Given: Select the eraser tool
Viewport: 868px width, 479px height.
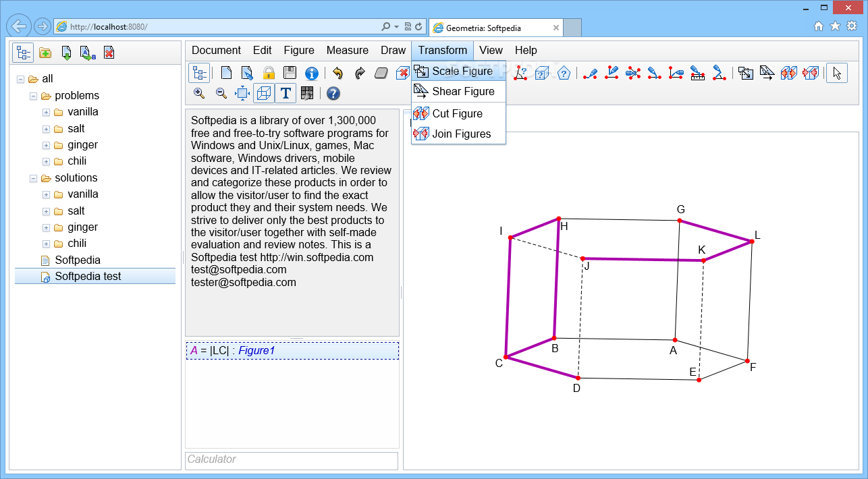Looking at the screenshot, I should point(381,73).
